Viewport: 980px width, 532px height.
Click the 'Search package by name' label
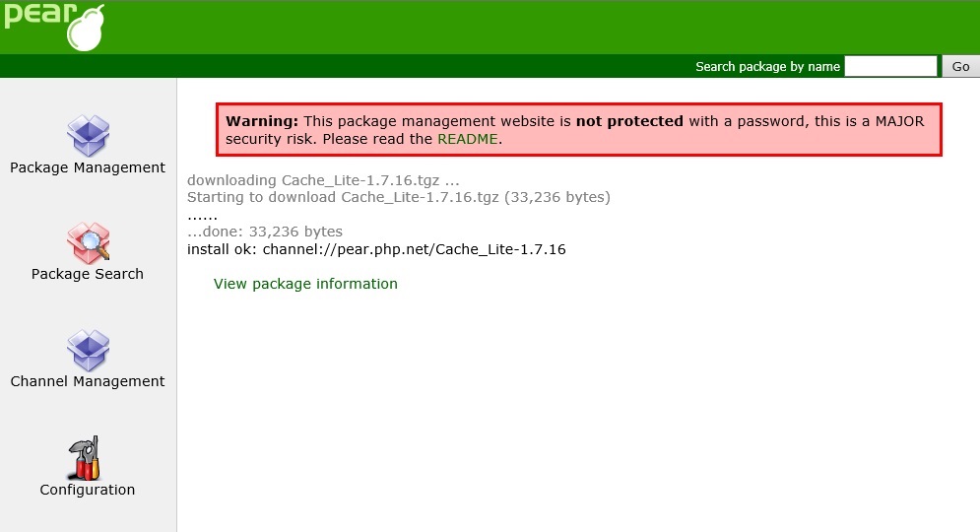click(x=767, y=67)
